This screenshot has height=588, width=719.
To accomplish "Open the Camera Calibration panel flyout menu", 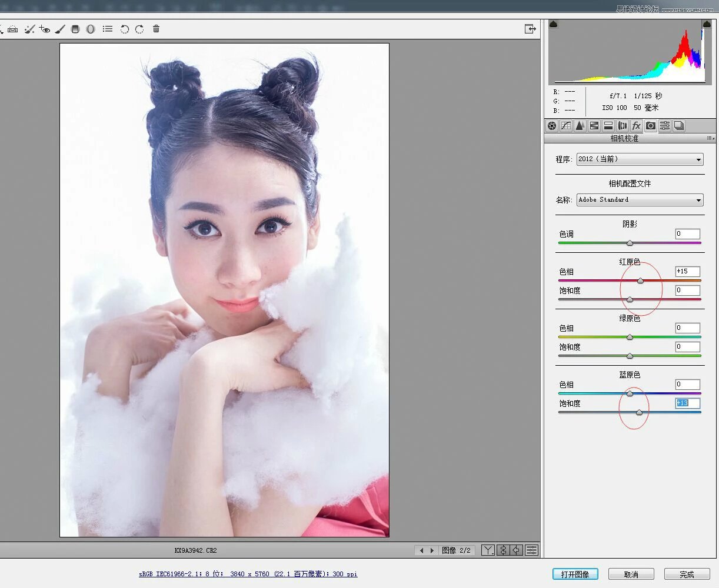I will (710, 138).
